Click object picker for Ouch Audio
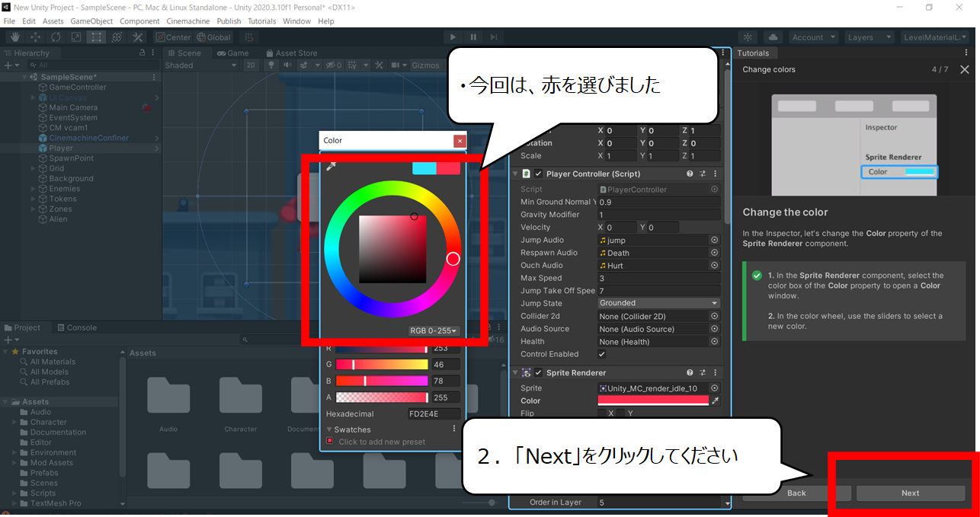This screenshot has width=980, height=517. pos(715,266)
